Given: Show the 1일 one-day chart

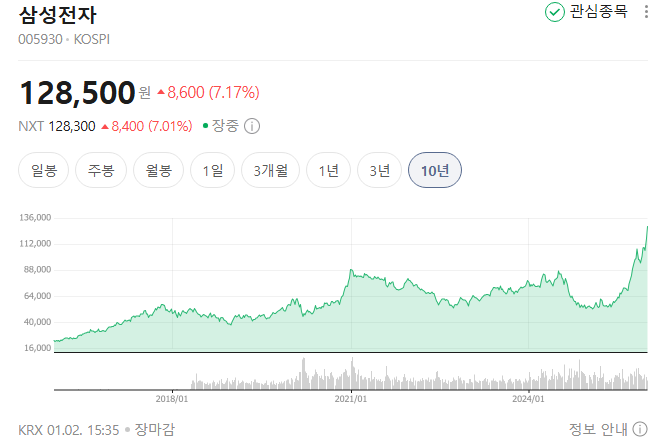Looking at the screenshot, I should pyautogui.click(x=213, y=170).
